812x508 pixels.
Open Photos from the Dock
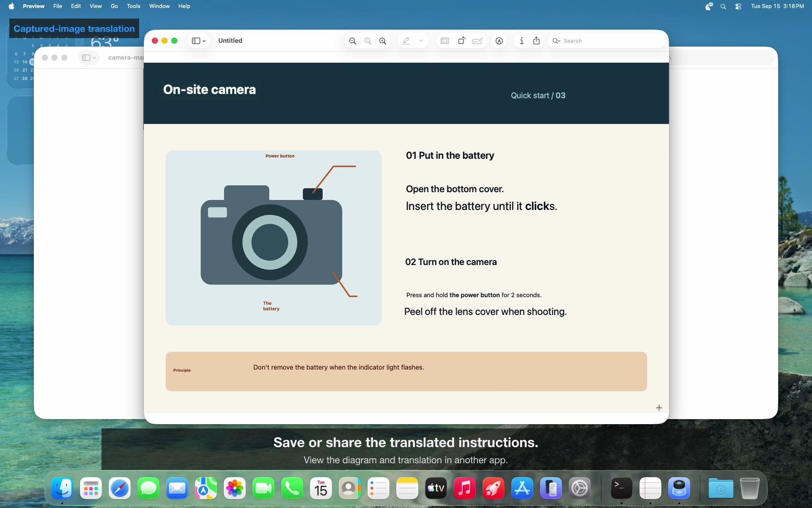[x=235, y=489]
